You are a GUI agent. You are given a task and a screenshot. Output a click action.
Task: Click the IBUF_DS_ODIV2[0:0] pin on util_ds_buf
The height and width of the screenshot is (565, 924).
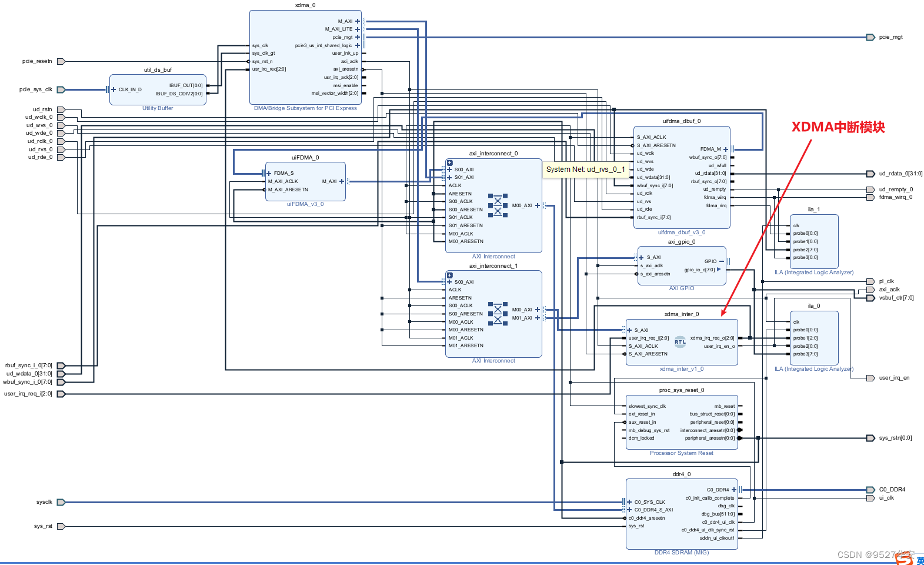[179, 94]
